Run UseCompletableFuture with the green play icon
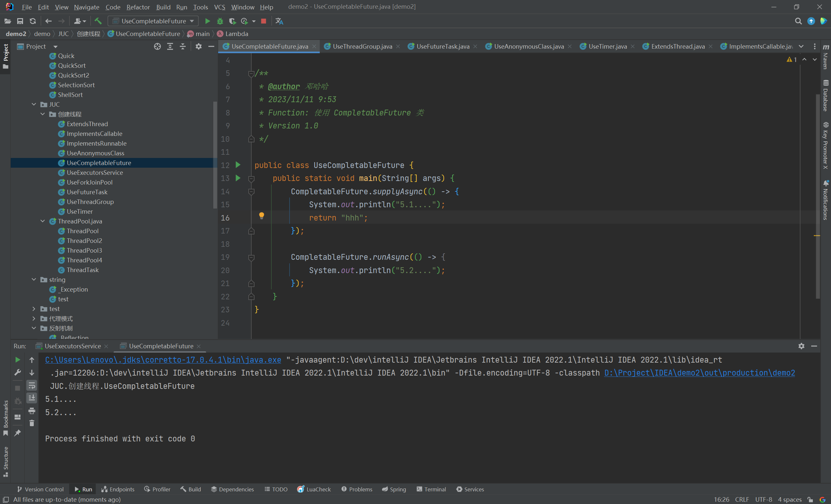 pos(208,21)
